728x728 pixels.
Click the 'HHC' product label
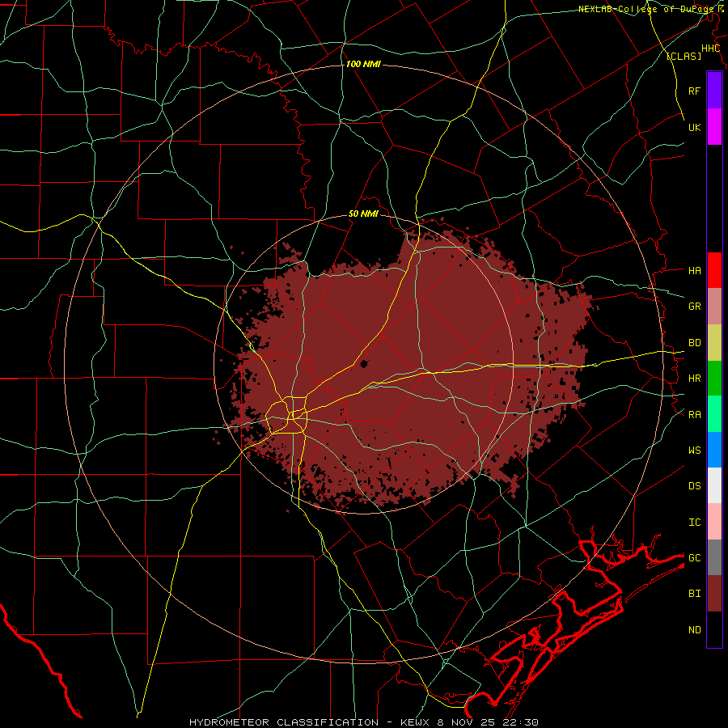pos(710,49)
